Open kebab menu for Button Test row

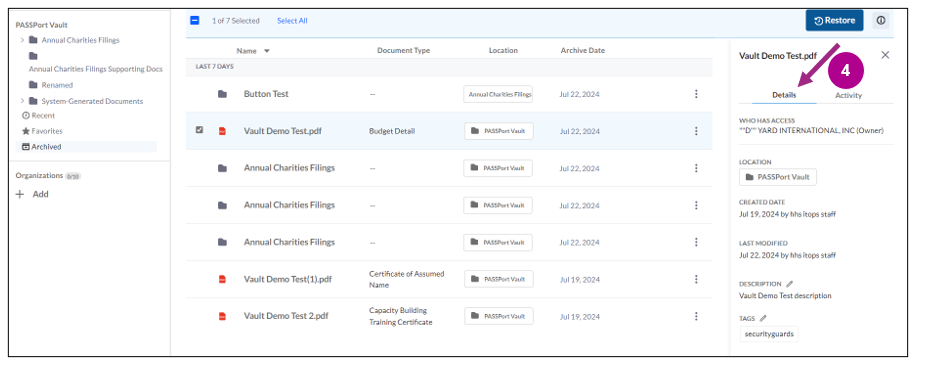point(696,94)
